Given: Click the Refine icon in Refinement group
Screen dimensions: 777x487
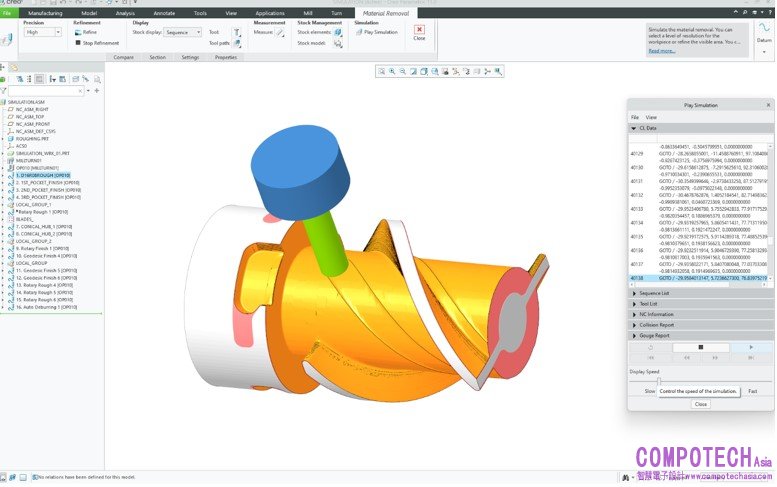Looking at the screenshot, I should tap(77, 32).
